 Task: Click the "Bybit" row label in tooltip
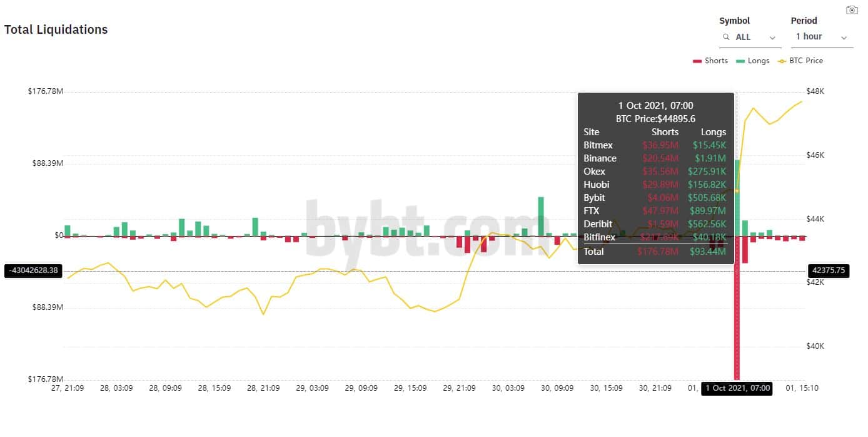pyautogui.click(x=594, y=198)
